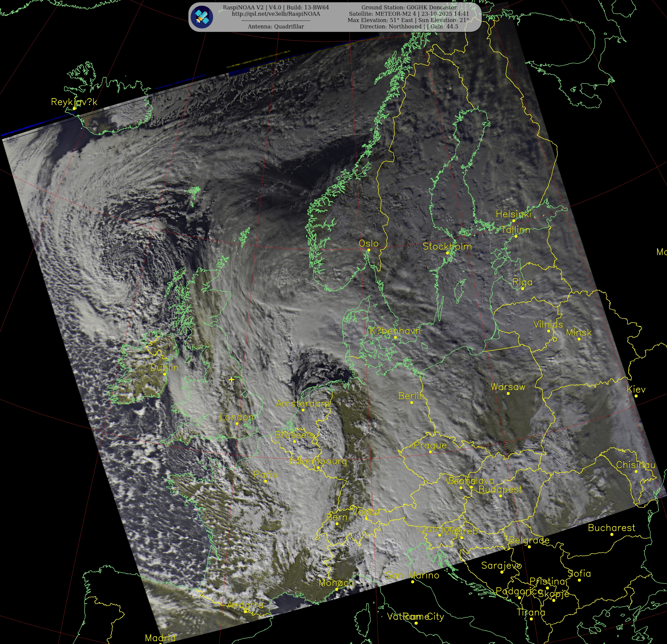Screen dimensions: 667x644
Task: Click the Ground Station G0GHK Doncaster text
Action: click(409, 7)
